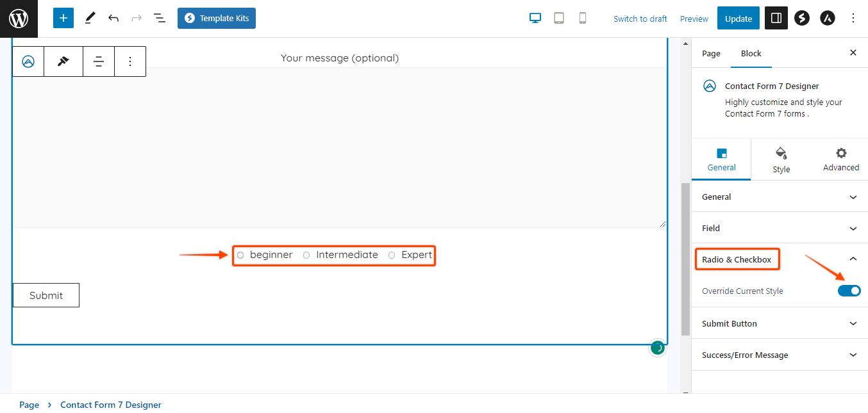This screenshot has width=868, height=413.
Task: Click the undo arrow icon
Action: pyautogui.click(x=113, y=19)
